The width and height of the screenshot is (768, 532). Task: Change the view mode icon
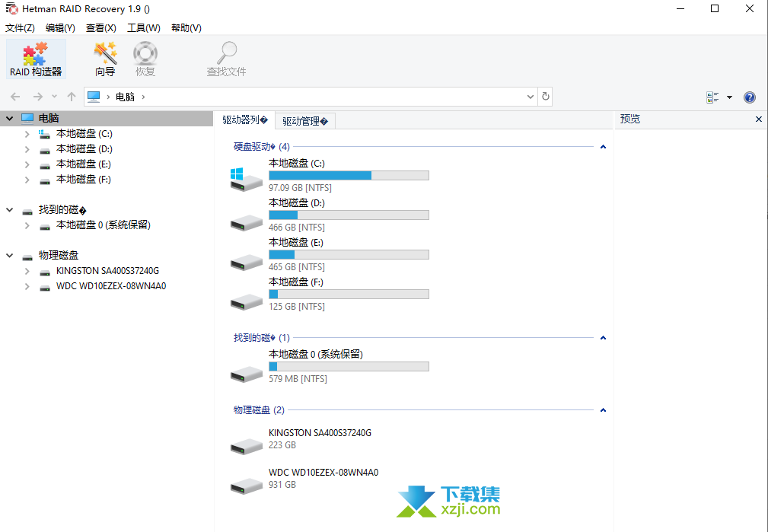pyautogui.click(x=712, y=97)
